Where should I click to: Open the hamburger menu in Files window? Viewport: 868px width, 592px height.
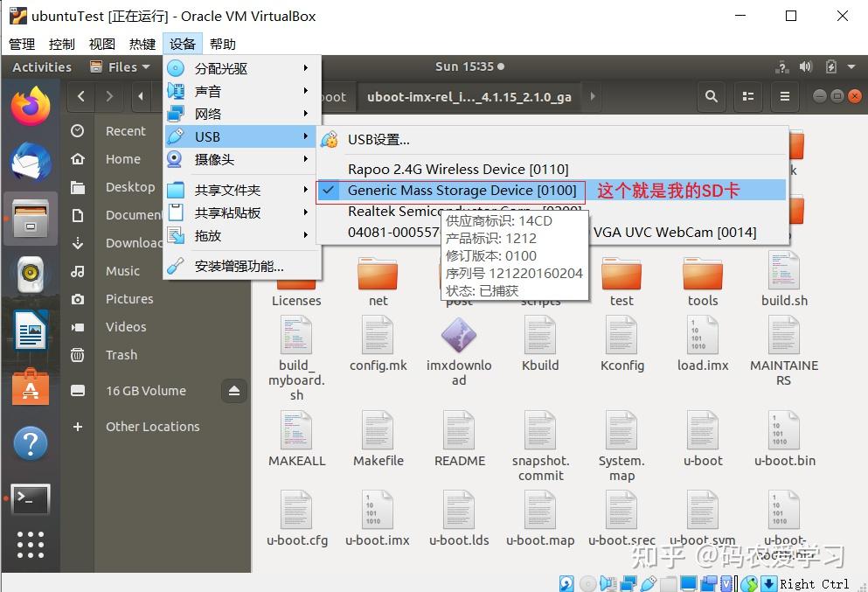click(784, 97)
